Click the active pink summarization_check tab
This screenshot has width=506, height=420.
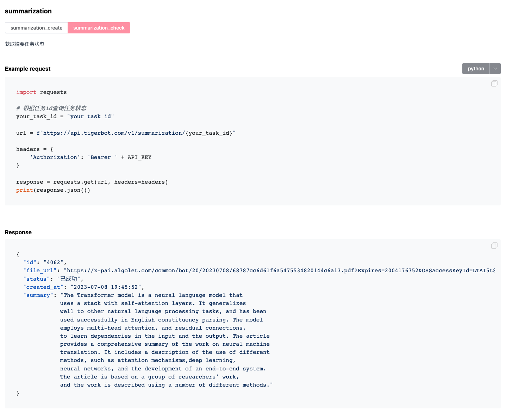click(99, 27)
